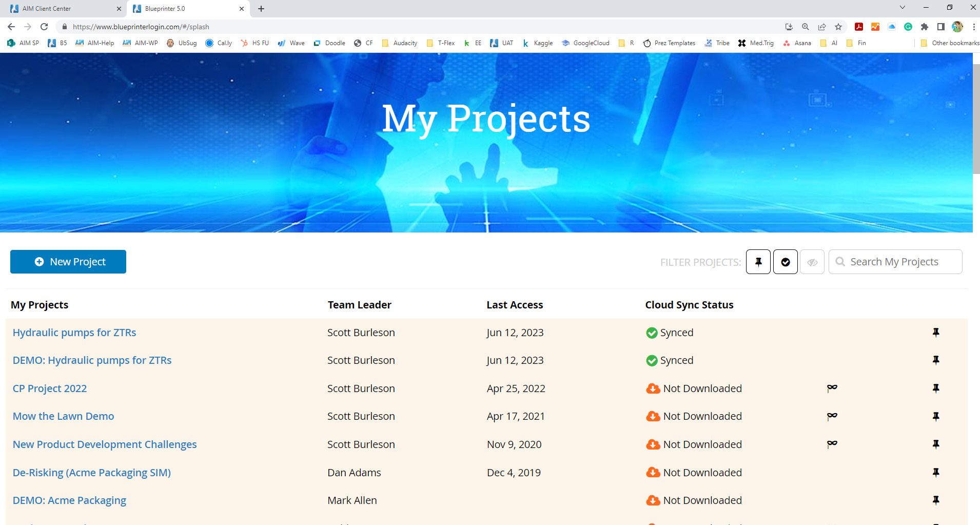This screenshot has height=525, width=980.
Task: Open Chrome three-dot menu
Action: tap(974, 27)
